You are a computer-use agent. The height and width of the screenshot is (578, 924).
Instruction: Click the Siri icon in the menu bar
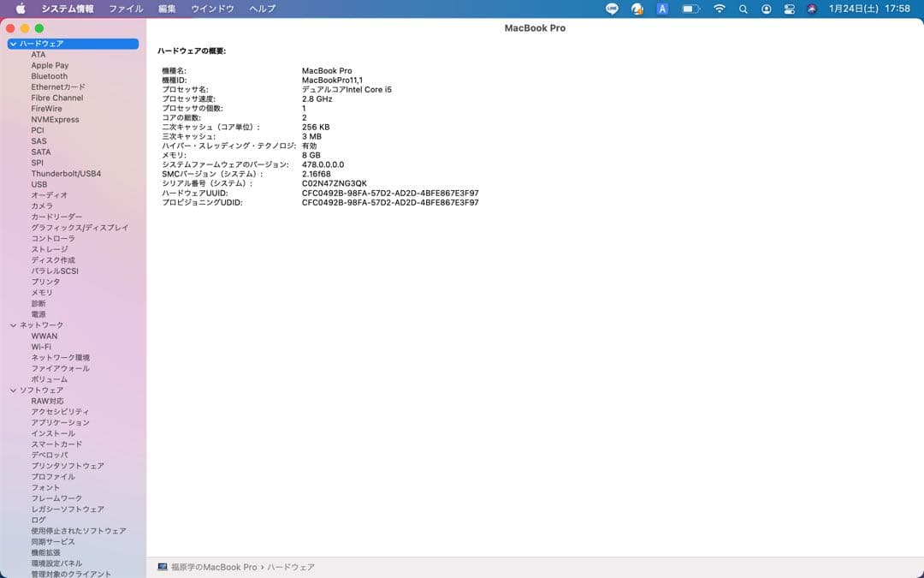(813, 9)
